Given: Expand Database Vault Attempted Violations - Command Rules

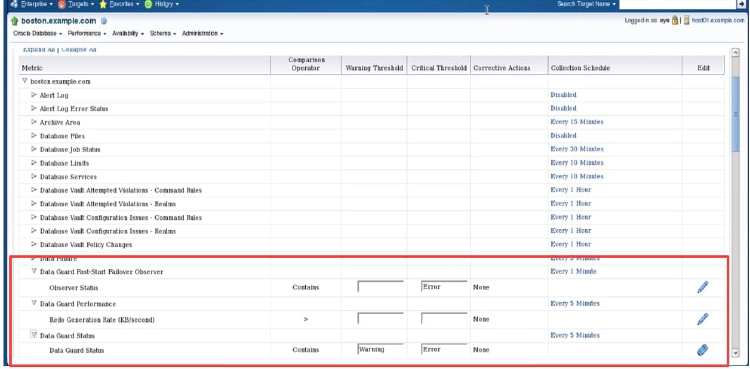Looking at the screenshot, I should [x=34, y=190].
